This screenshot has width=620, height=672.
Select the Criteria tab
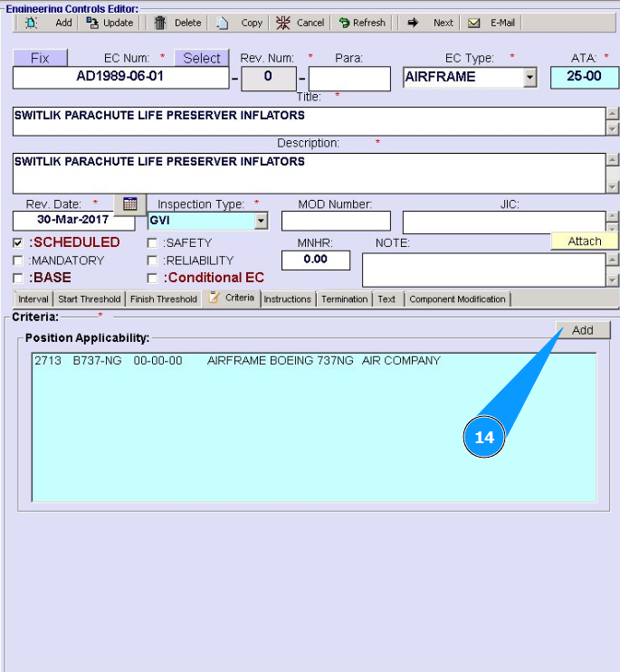coord(232,298)
